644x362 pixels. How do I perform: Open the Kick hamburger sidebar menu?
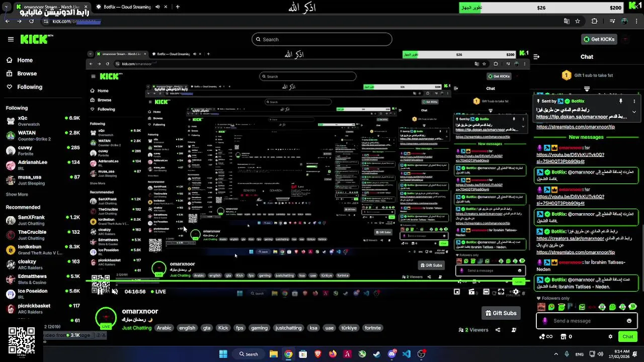11,39
